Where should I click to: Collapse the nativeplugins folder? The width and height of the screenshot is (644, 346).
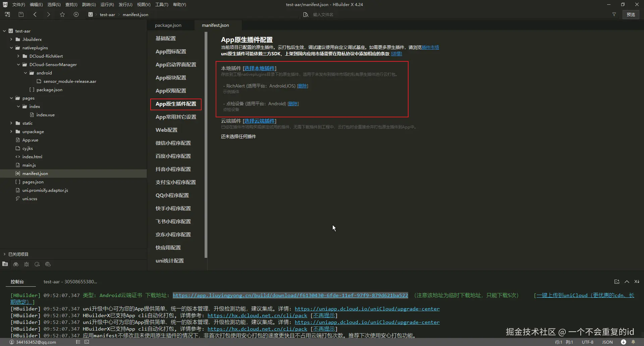pyautogui.click(x=11, y=48)
